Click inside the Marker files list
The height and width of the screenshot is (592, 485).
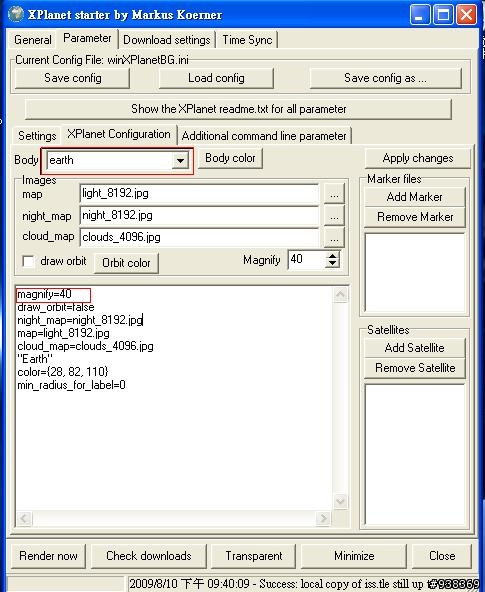pos(415,272)
